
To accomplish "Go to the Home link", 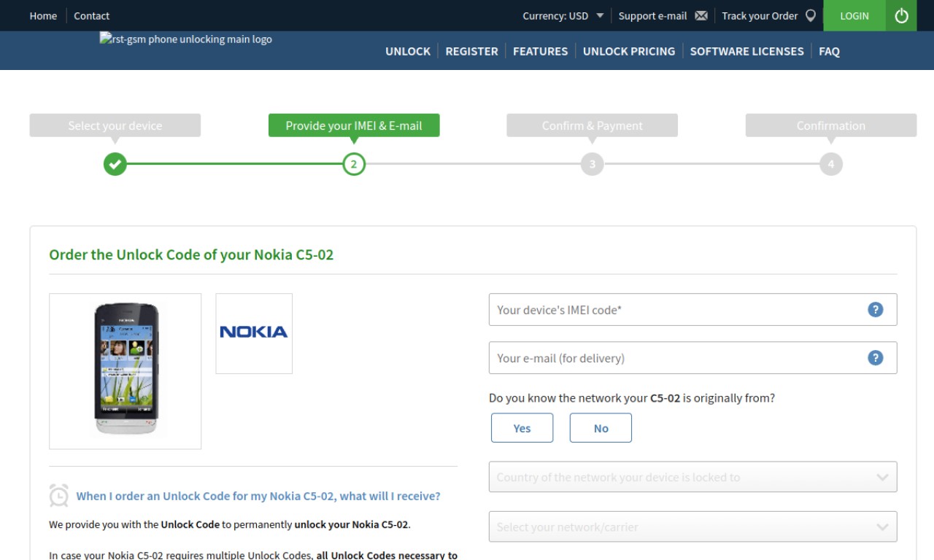I will [x=43, y=16].
